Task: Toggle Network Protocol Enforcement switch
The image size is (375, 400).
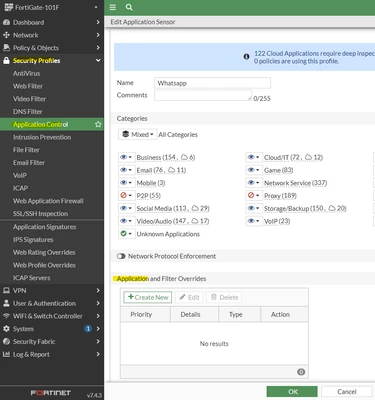Action: 121,256
